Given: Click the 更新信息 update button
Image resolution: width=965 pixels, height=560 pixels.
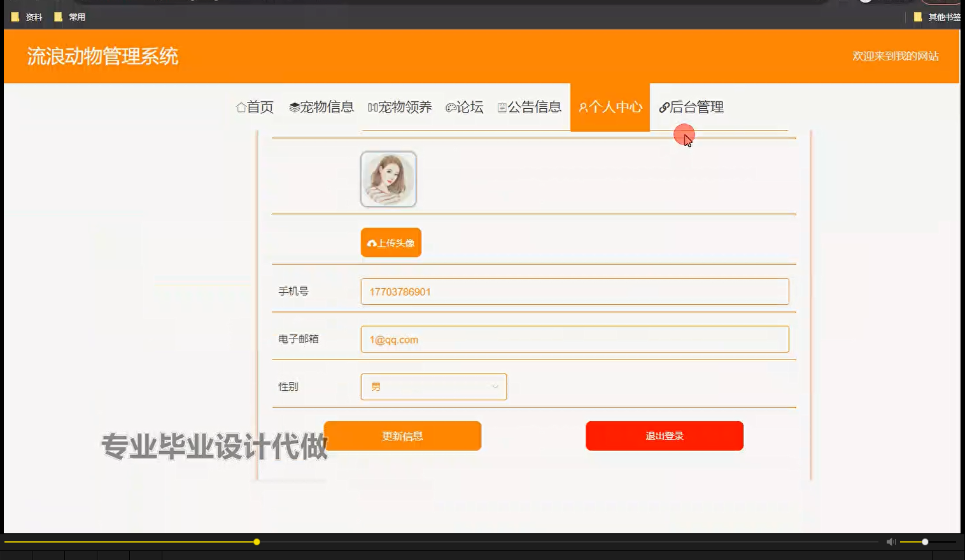Looking at the screenshot, I should point(402,436).
